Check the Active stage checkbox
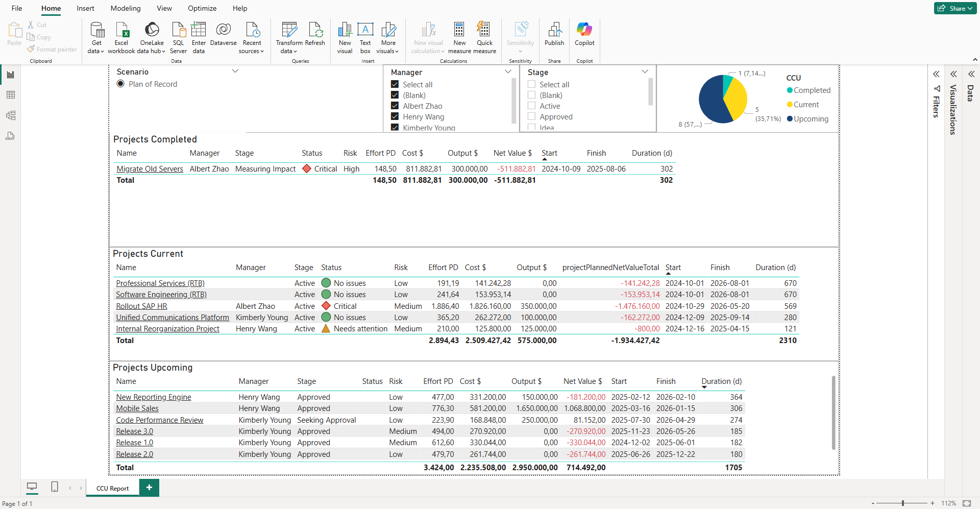 click(531, 106)
